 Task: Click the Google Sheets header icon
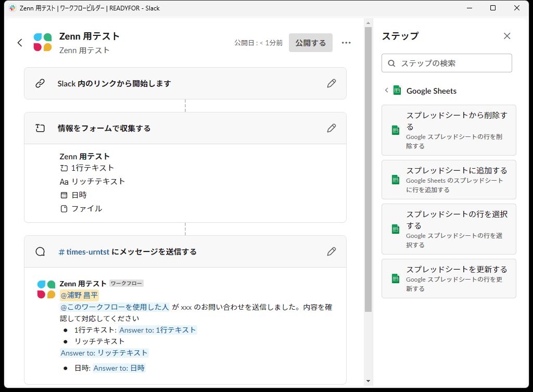coord(397,91)
